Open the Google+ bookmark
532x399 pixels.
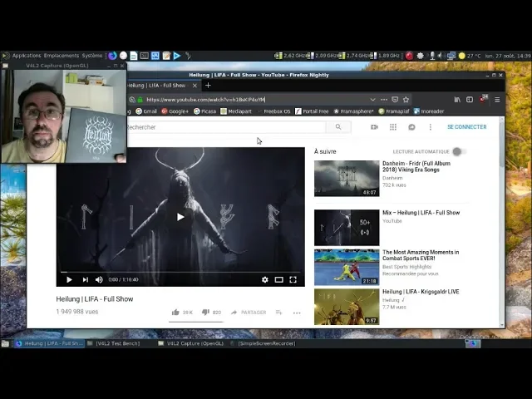pyautogui.click(x=175, y=111)
